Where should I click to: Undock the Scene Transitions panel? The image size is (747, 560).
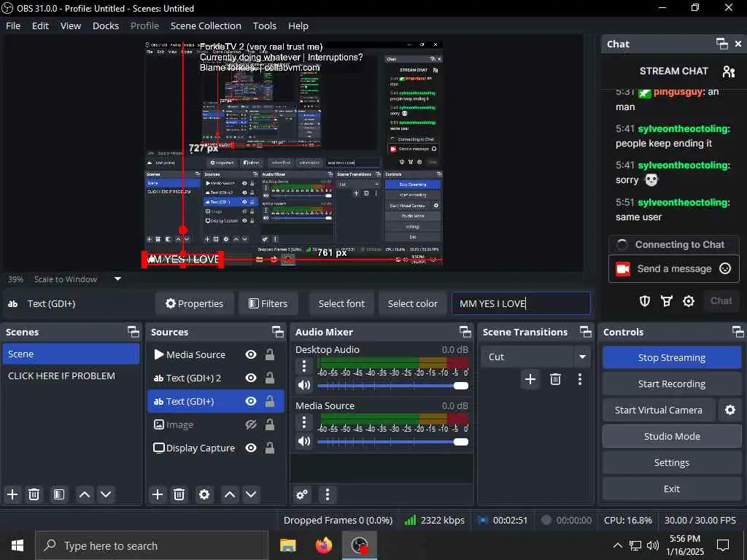(586, 332)
